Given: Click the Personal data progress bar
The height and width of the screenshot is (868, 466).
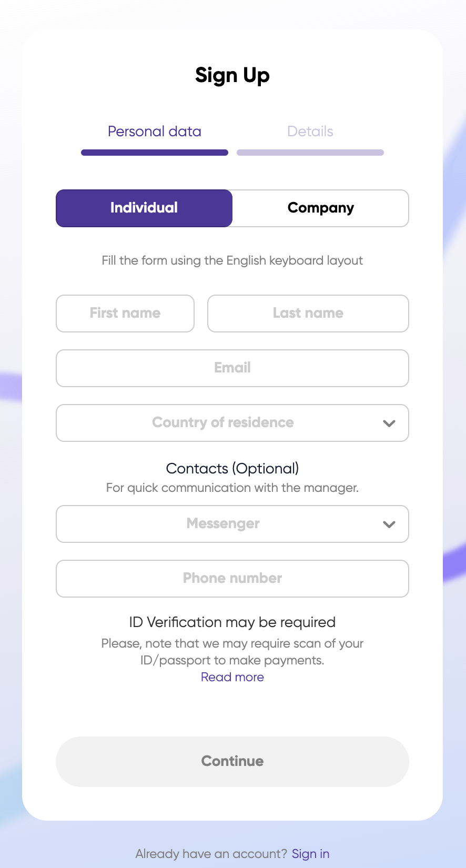Looking at the screenshot, I should [x=155, y=153].
